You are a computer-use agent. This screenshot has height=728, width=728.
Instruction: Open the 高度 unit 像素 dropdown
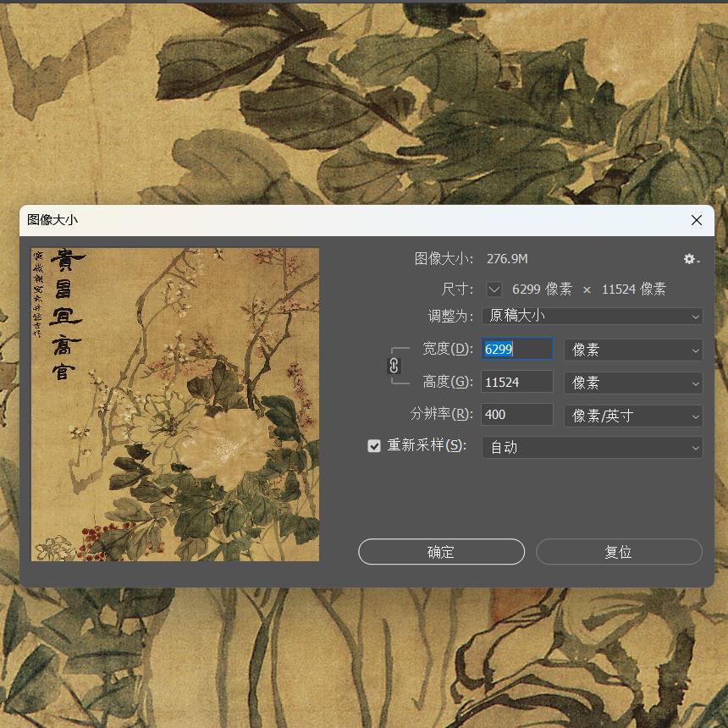(633, 383)
